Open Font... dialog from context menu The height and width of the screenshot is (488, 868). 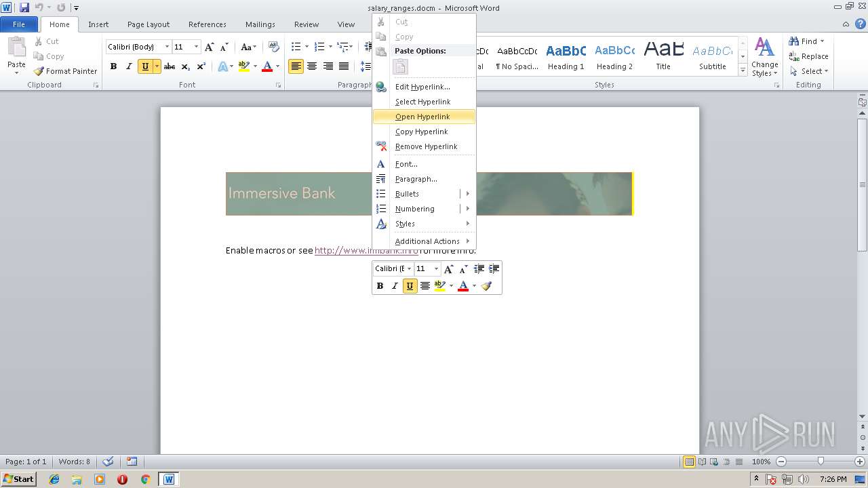(424, 164)
